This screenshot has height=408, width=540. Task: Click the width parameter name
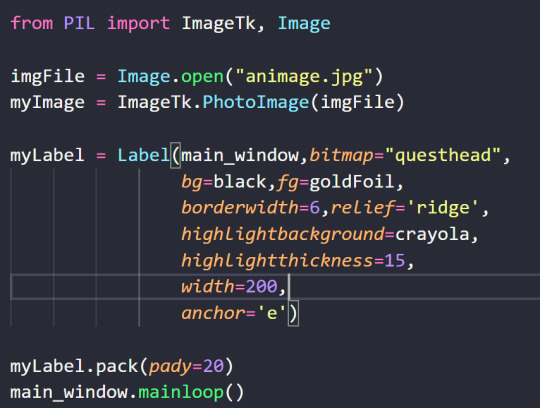pyautogui.click(x=208, y=287)
